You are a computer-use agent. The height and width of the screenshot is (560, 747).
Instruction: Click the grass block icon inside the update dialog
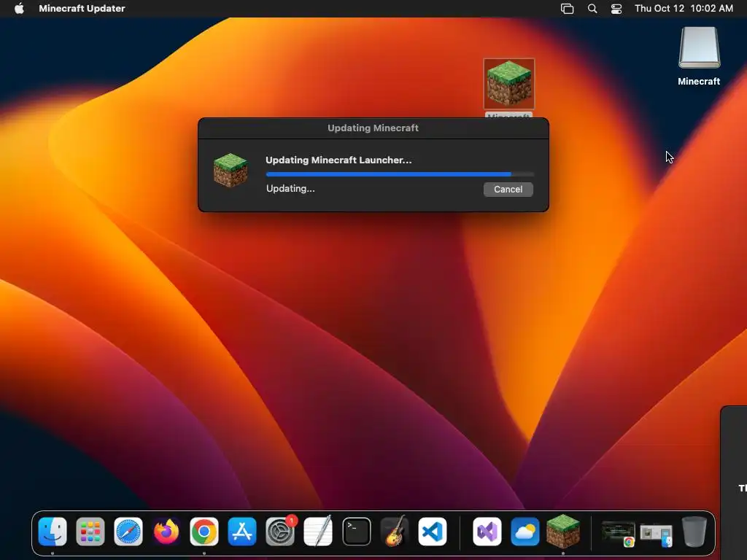231,170
